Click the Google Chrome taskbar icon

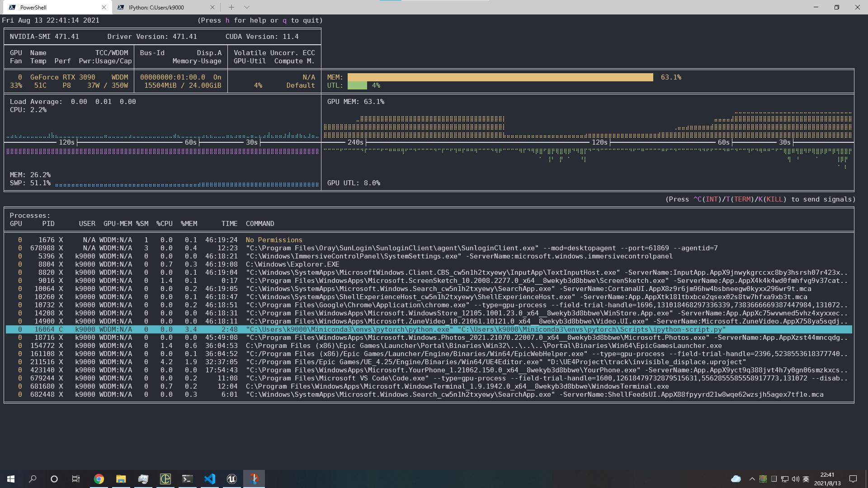pos(99,479)
